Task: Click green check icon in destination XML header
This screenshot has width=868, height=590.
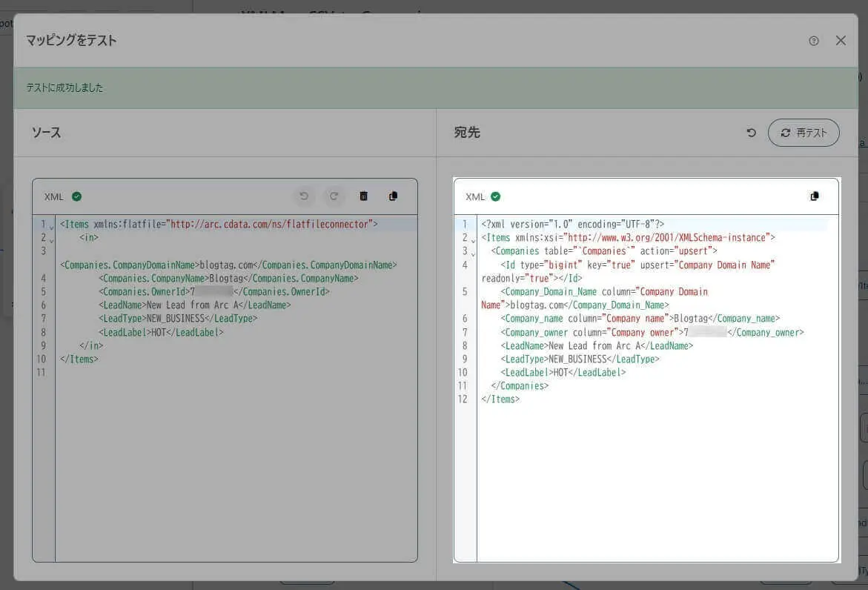Action: [x=496, y=196]
